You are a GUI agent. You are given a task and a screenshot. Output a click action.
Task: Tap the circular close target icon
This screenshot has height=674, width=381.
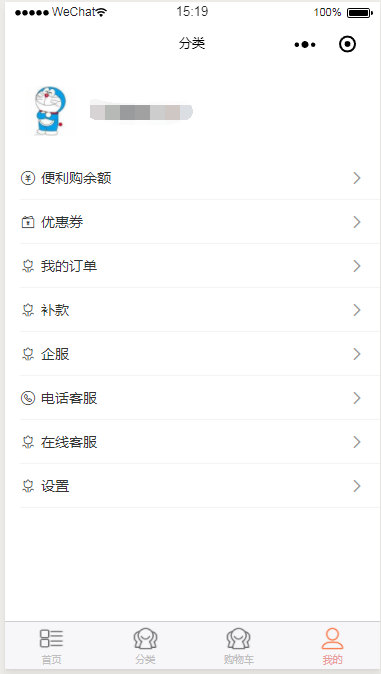click(347, 44)
